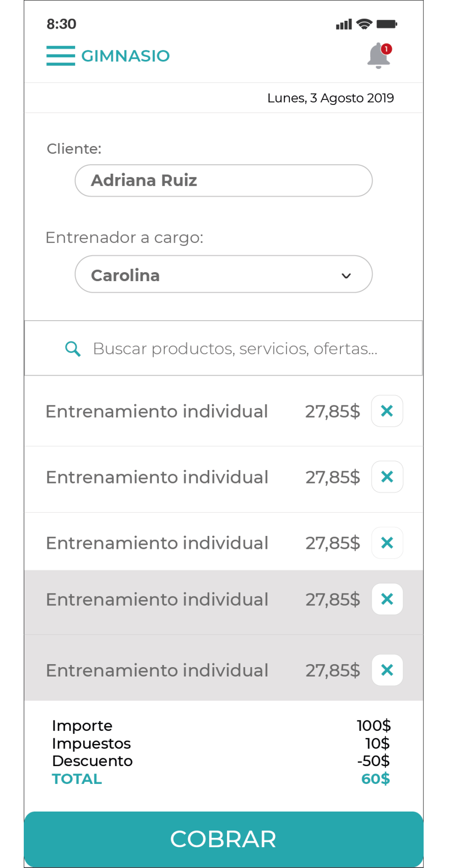Expand the Entrenador a cargo dropdown
Screen dimensions: 475x868
click(223, 275)
